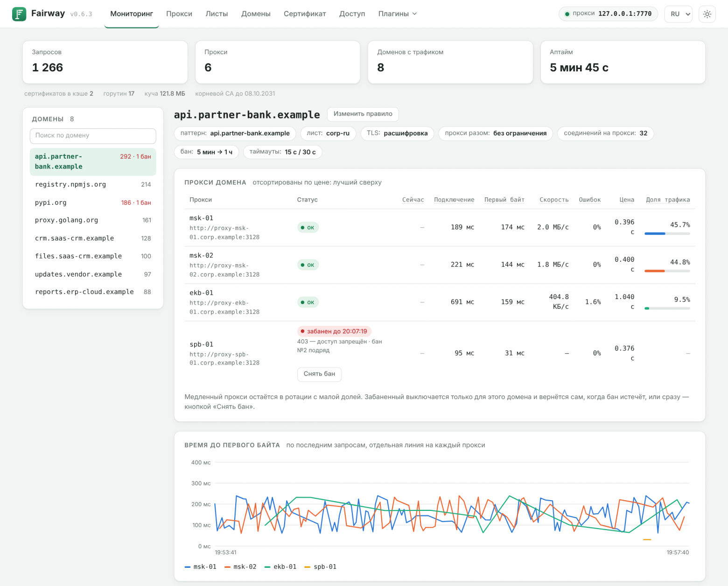Open the Домены tab
The height and width of the screenshot is (586, 728).
coord(256,14)
